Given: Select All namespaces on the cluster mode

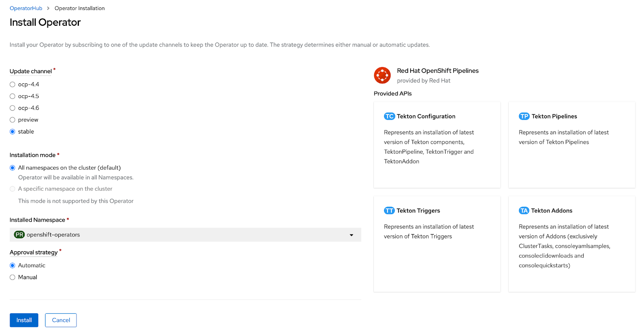Looking at the screenshot, I should pyautogui.click(x=12, y=168).
